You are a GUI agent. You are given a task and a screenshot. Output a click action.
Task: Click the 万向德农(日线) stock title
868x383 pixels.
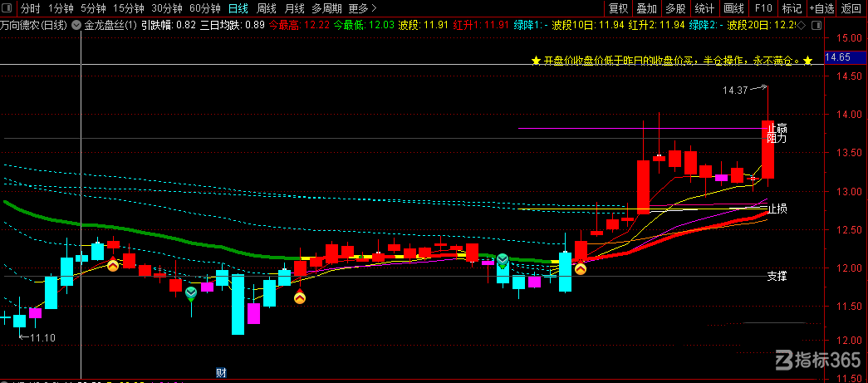tap(34, 25)
